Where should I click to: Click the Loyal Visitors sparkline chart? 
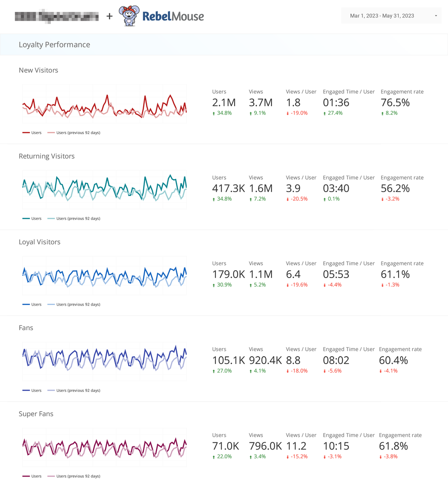pyautogui.click(x=104, y=275)
